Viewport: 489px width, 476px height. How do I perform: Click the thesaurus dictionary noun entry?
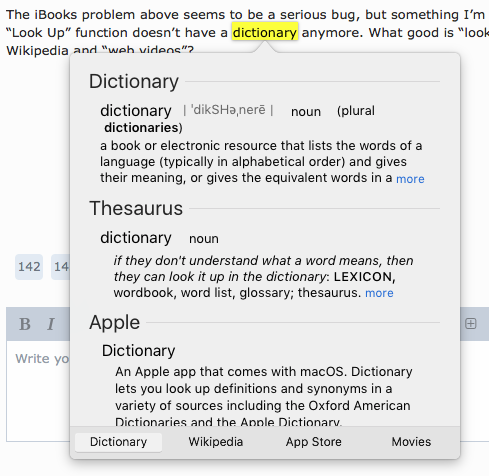[x=159, y=238]
